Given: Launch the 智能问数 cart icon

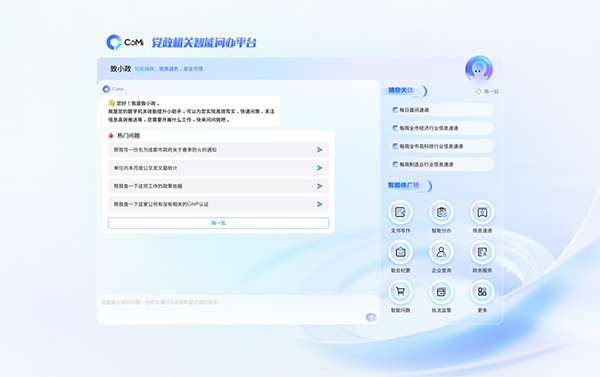Looking at the screenshot, I should 400,292.
